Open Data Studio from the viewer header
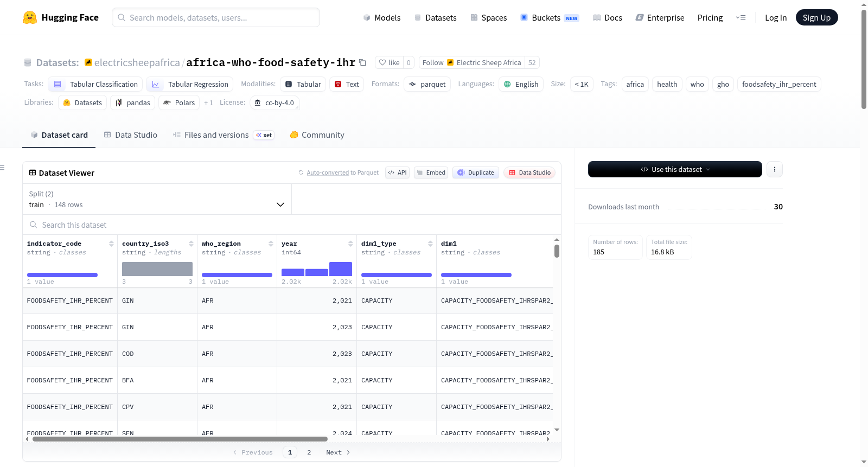This screenshot has height=467, width=868. (529, 172)
